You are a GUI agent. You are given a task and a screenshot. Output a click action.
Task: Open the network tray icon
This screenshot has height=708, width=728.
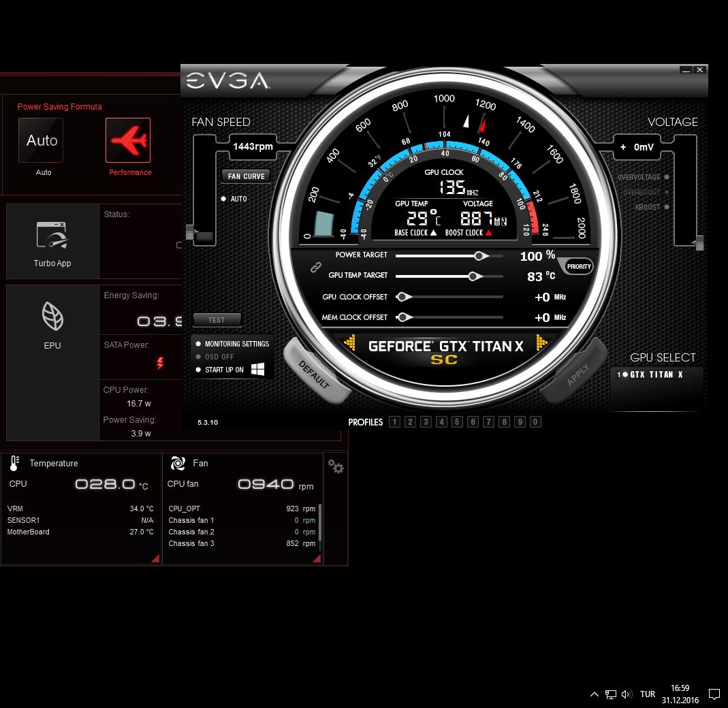[611, 694]
